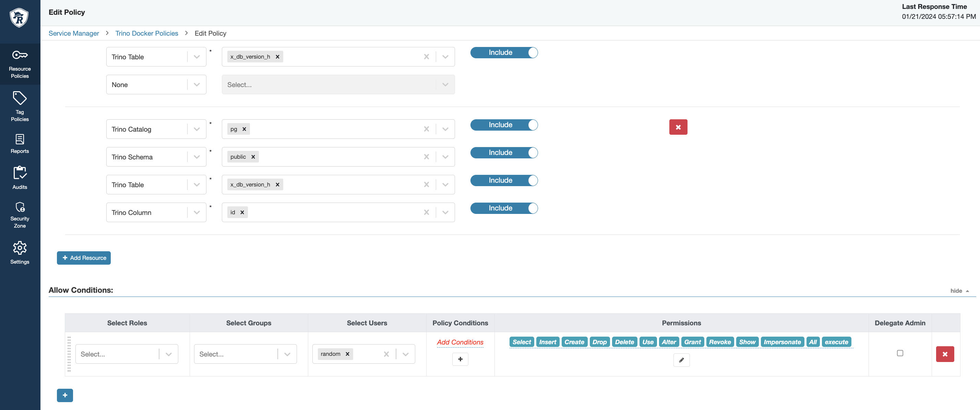Toggle Include switch for Trino Catalog

tap(504, 125)
